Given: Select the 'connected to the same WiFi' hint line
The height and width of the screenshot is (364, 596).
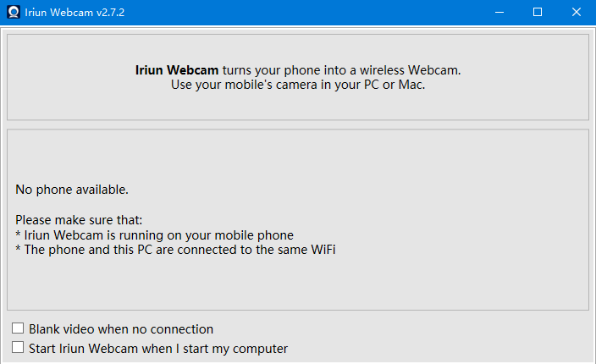Looking at the screenshot, I should point(175,250).
